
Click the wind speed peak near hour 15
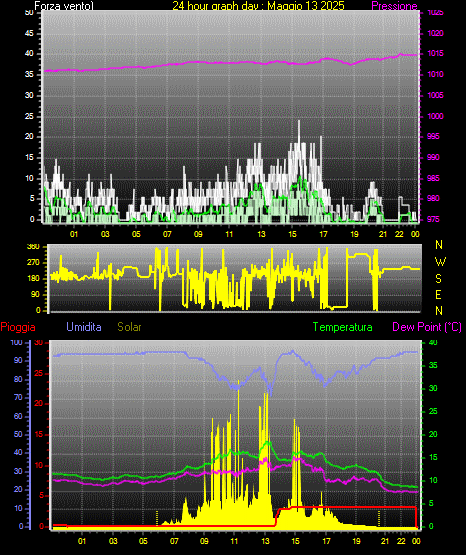[x=299, y=122]
